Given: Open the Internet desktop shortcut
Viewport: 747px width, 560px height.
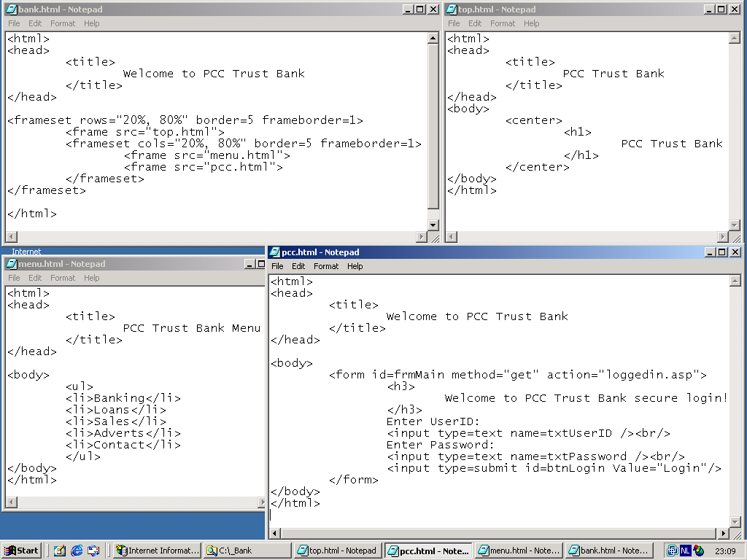Looking at the screenshot, I should click(26, 251).
